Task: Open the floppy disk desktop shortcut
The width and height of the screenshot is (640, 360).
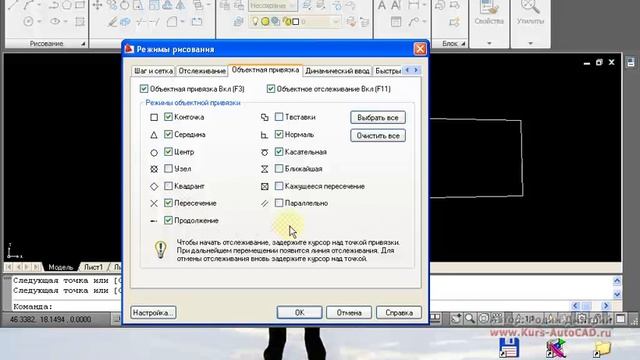Action: pyautogui.click(x=509, y=348)
